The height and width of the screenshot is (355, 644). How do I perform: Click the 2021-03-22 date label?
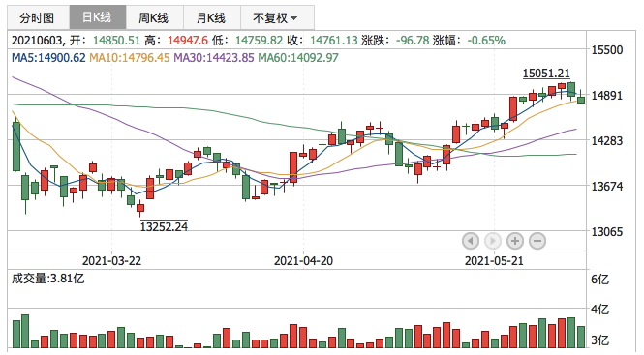point(111,260)
